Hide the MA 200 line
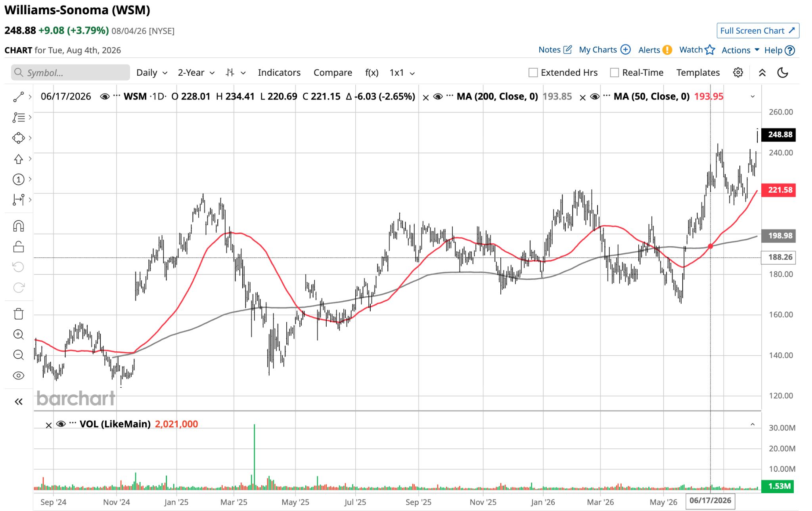This screenshot has width=812, height=511. [438, 97]
